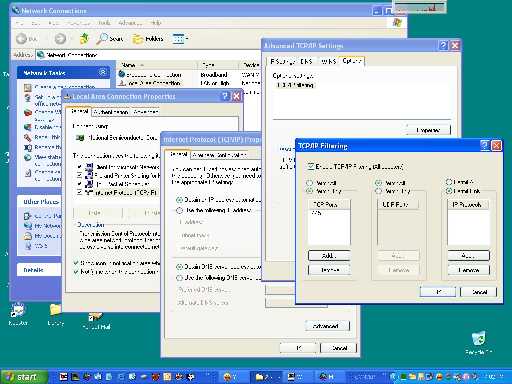The width and height of the screenshot is (512, 384).
Task: Click the Back navigation arrow icon
Action: (x=22, y=39)
